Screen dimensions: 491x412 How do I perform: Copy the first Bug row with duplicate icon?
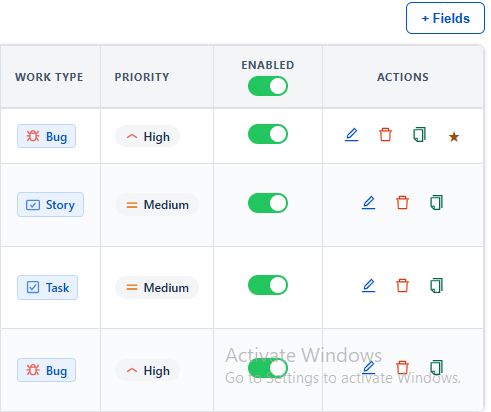[420, 135]
